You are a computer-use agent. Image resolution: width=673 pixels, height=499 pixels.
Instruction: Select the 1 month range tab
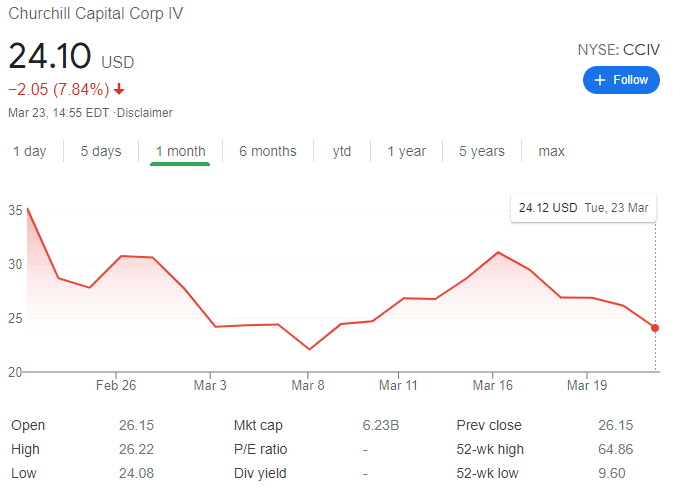coord(180,151)
